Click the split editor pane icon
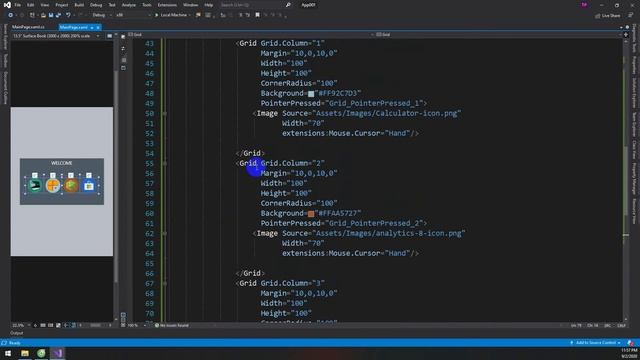This screenshot has width=640, height=360. pyautogui.click(x=626, y=35)
